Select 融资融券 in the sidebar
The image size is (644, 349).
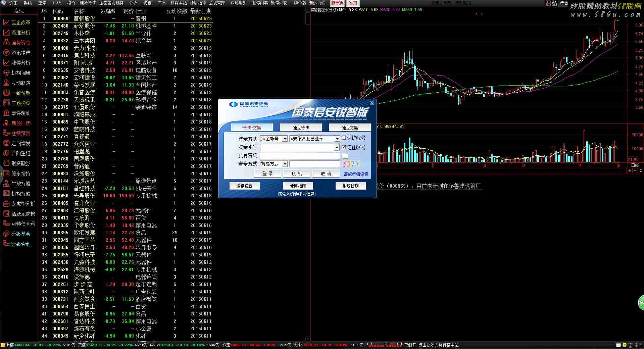(17, 163)
